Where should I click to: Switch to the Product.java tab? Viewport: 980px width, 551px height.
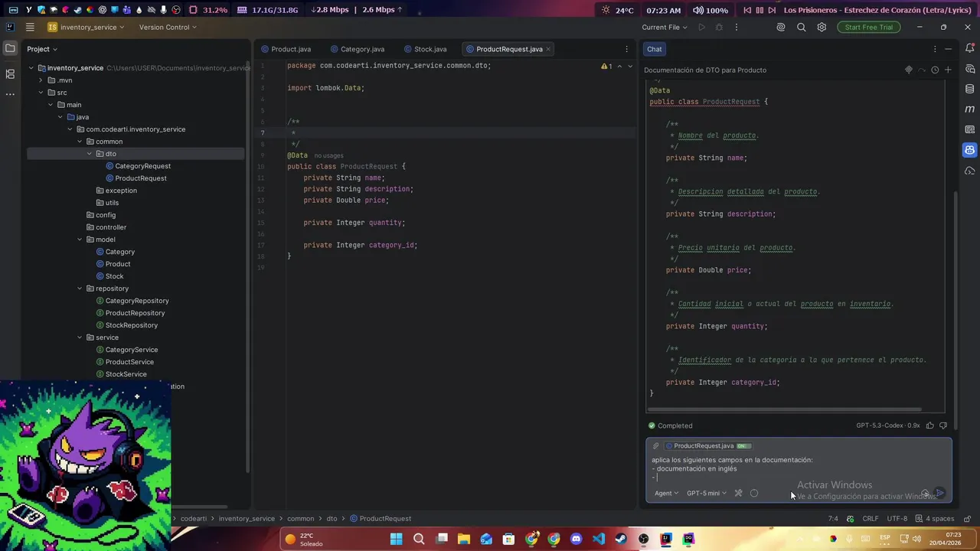click(x=286, y=49)
